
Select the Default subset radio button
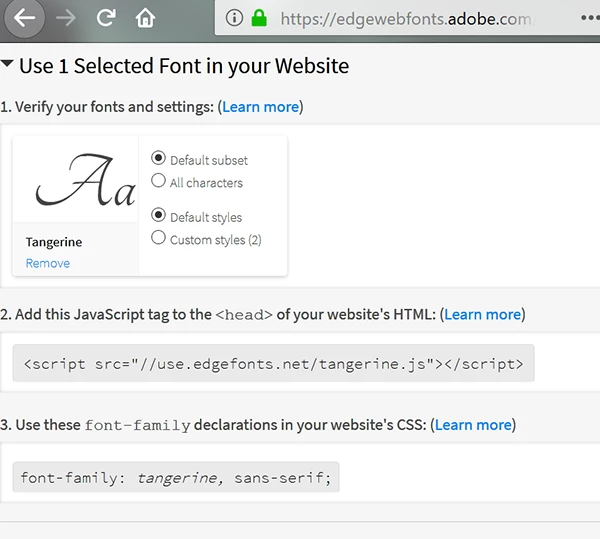pos(158,158)
